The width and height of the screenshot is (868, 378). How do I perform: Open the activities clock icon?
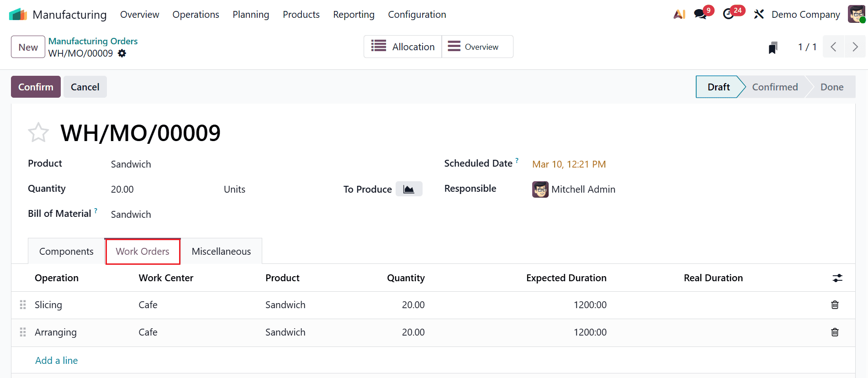[x=729, y=14]
